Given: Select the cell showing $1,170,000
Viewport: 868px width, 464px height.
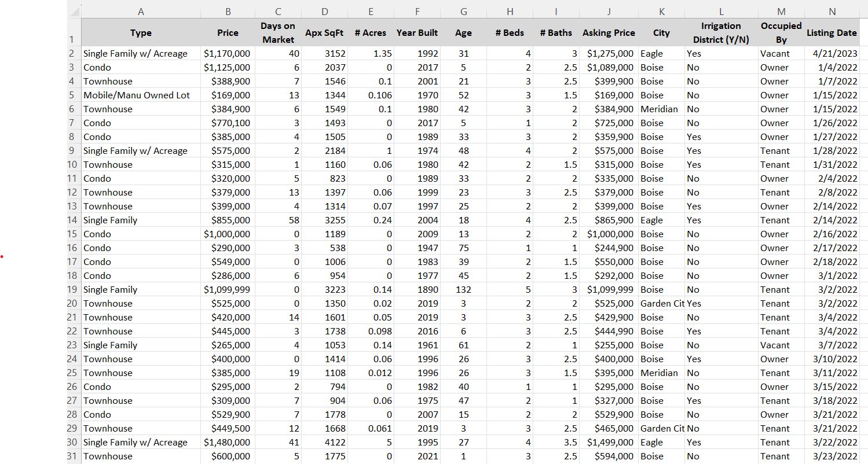Looking at the screenshot, I should (228, 53).
